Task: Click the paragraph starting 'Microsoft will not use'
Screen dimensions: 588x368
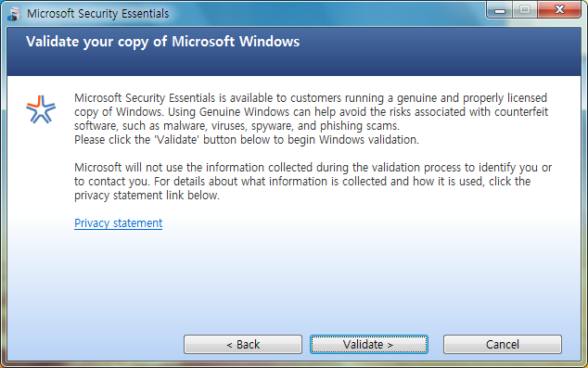Action: tap(313, 182)
